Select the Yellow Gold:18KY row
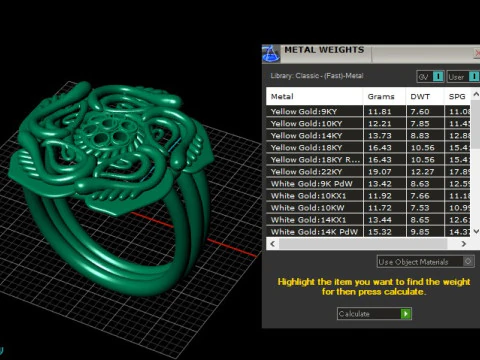Viewport: 480px width, 360px height. [368, 147]
